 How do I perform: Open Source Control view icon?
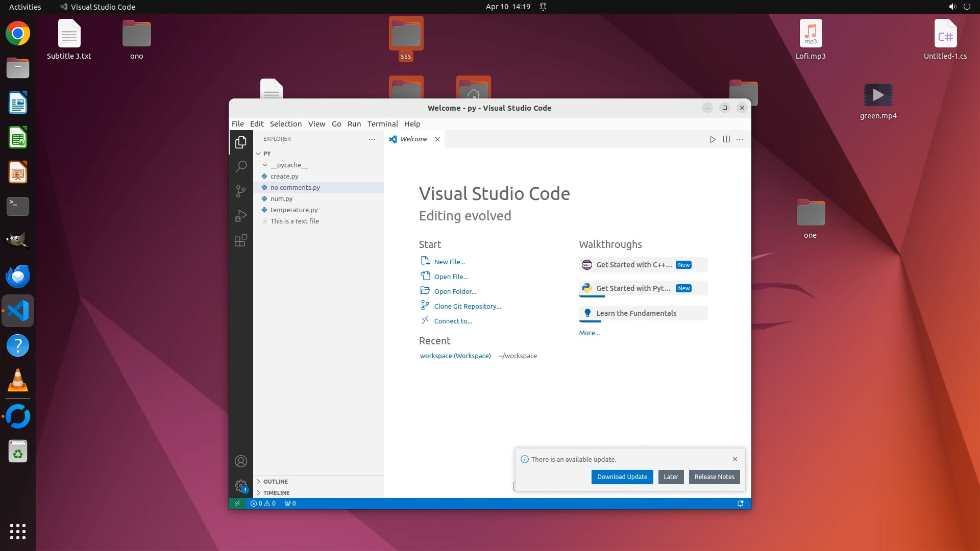click(241, 191)
